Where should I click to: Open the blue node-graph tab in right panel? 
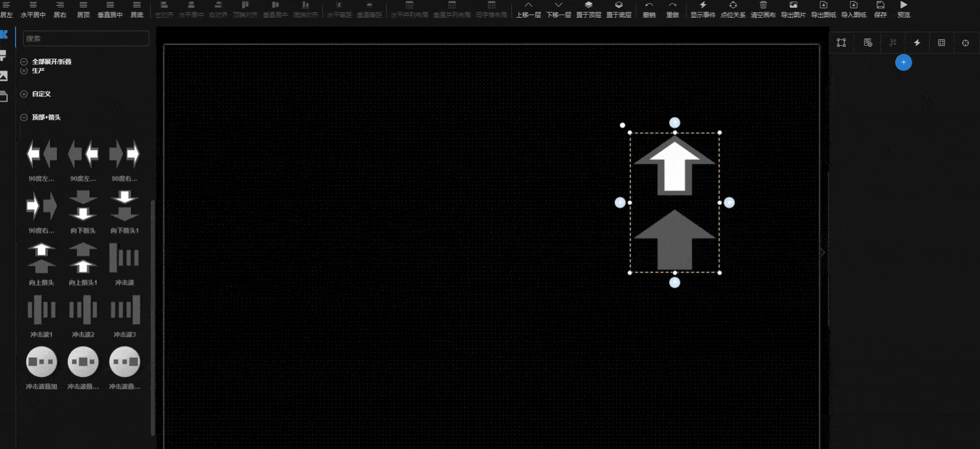click(x=893, y=43)
